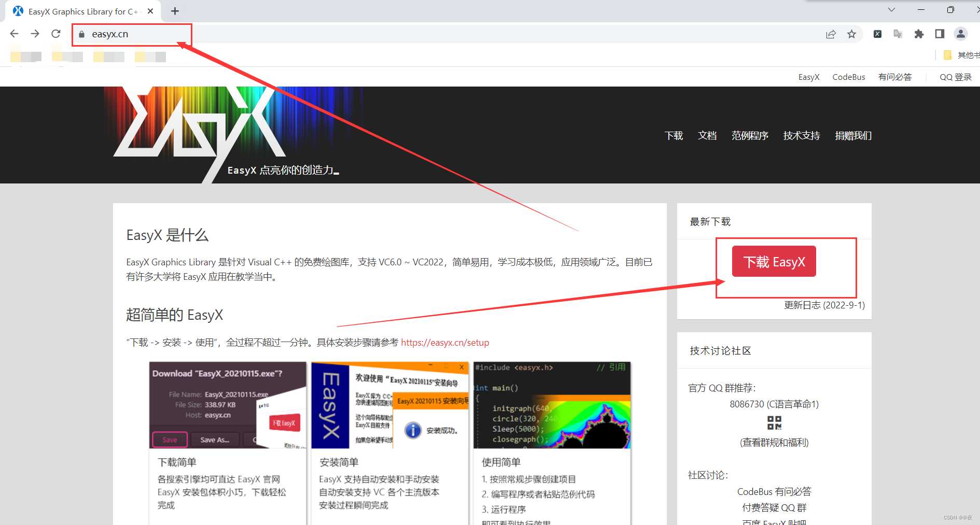Open the EasyX link in top bar
The height and width of the screenshot is (525, 980).
pyautogui.click(x=809, y=77)
